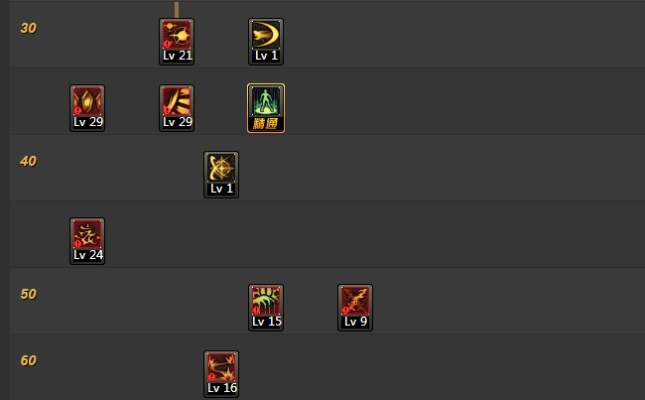Click the Lv 9 level text
The image size is (645, 400).
pos(355,321)
